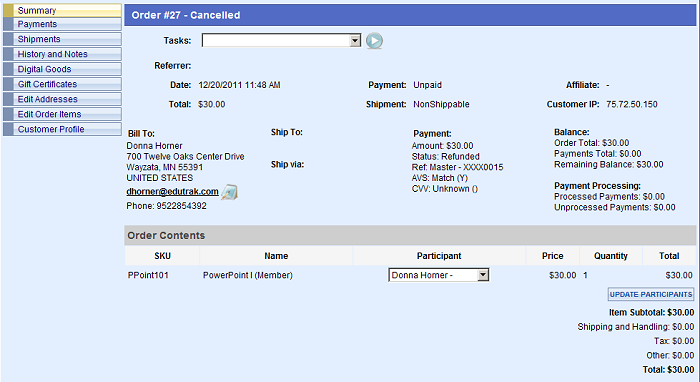Click Ref: Master - XXXX0015 text

458,167
